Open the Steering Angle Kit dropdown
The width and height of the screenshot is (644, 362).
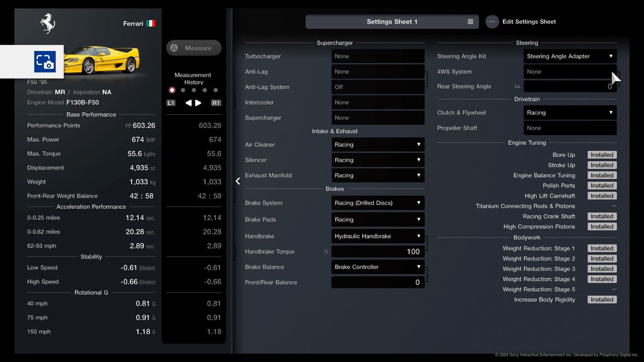pyautogui.click(x=570, y=56)
